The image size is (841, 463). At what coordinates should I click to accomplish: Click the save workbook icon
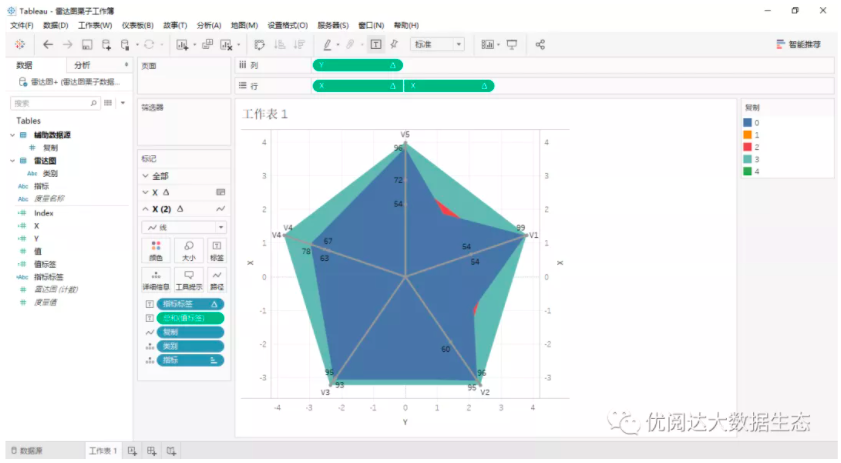(x=87, y=45)
